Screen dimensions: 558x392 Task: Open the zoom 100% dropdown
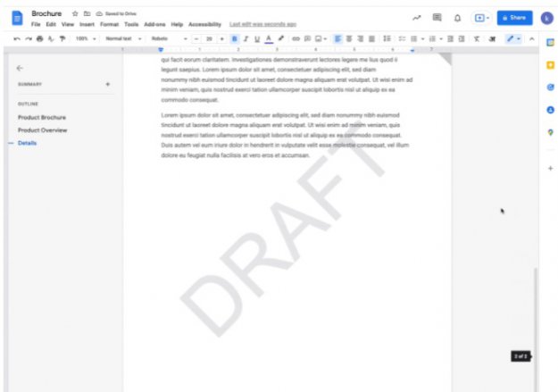click(86, 38)
